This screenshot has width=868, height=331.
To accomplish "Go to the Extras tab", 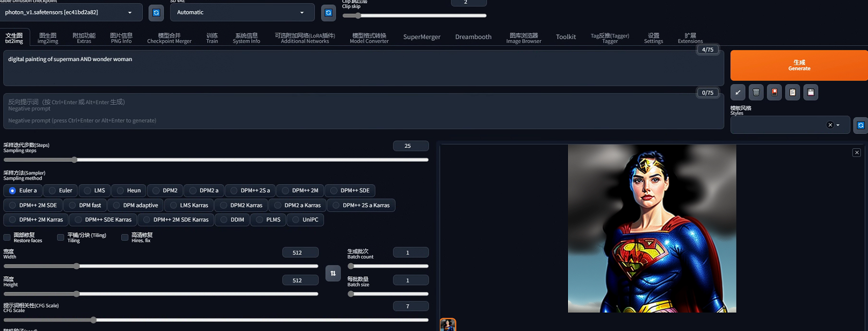I will [x=84, y=38].
